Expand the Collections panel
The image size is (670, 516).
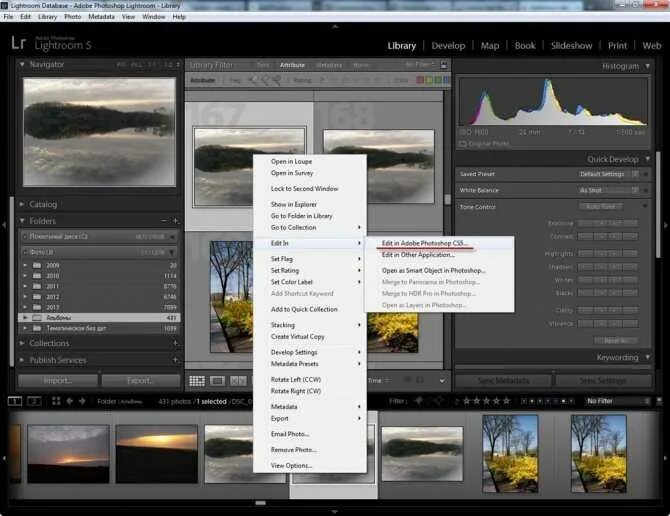(22, 343)
